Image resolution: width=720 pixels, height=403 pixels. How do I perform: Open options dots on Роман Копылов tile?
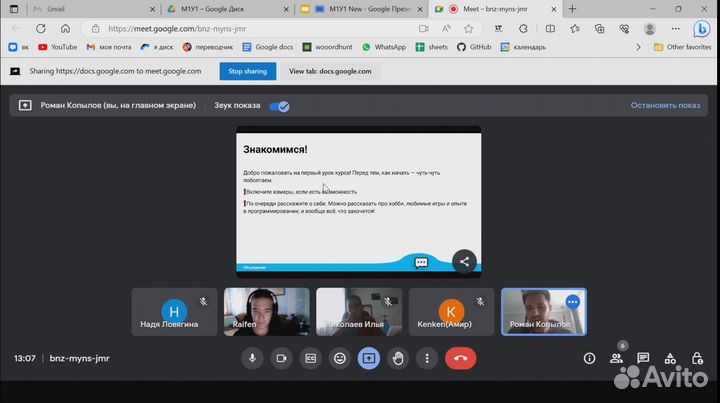click(x=572, y=302)
